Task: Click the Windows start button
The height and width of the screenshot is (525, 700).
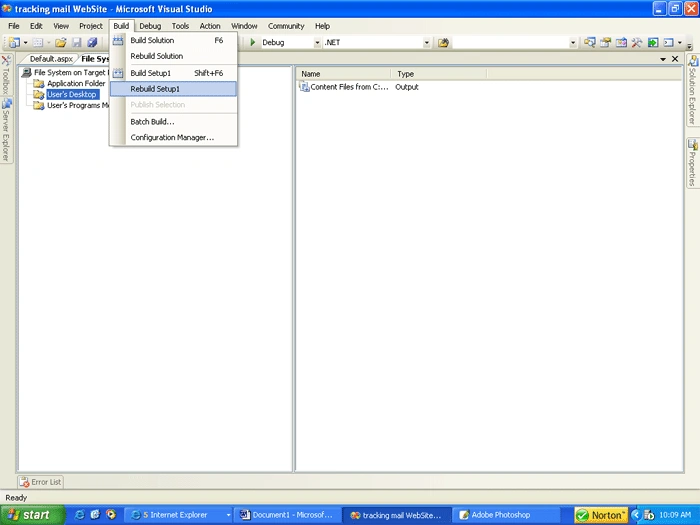Action: [x=32, y=515]
